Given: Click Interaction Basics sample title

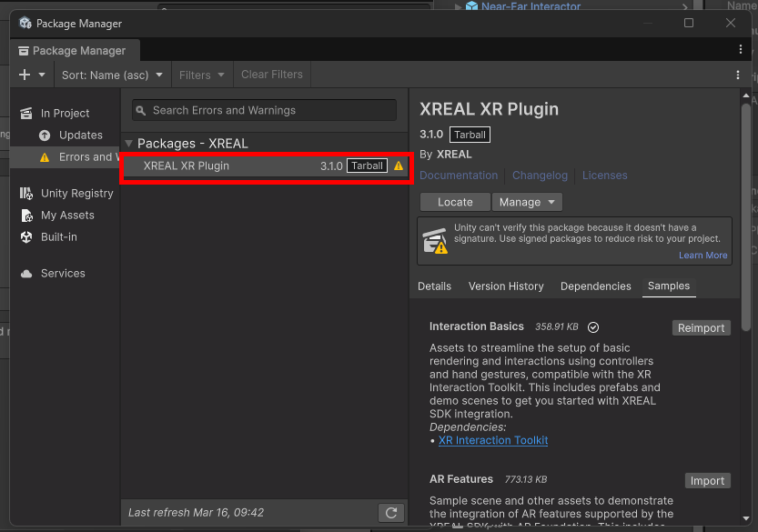Looking at the screenshot, I should [x=476, y=326].
